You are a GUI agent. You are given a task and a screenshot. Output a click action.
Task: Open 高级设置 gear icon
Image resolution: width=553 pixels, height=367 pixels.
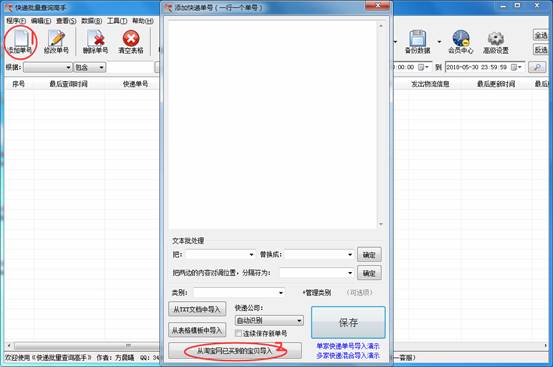tap(496, 41)
